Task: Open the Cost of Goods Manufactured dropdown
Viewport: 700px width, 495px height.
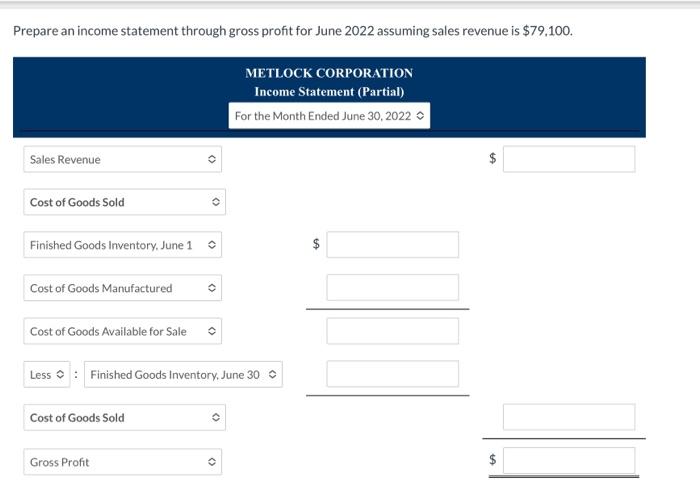Action: point(124,288)
